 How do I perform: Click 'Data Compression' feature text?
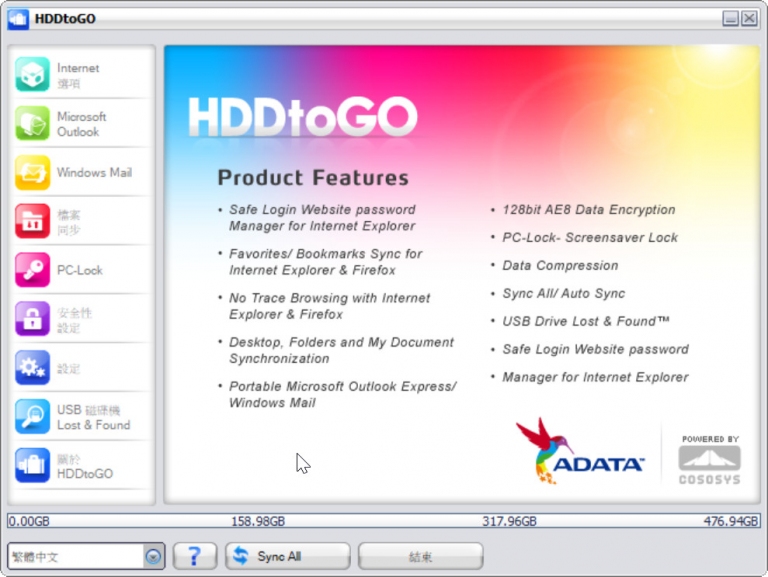tap(560, 265)
